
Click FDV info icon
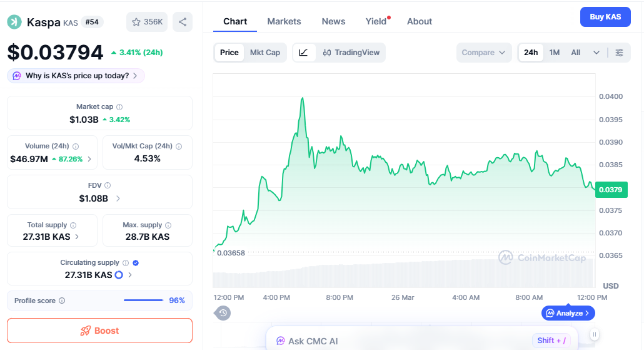(107, 185)
